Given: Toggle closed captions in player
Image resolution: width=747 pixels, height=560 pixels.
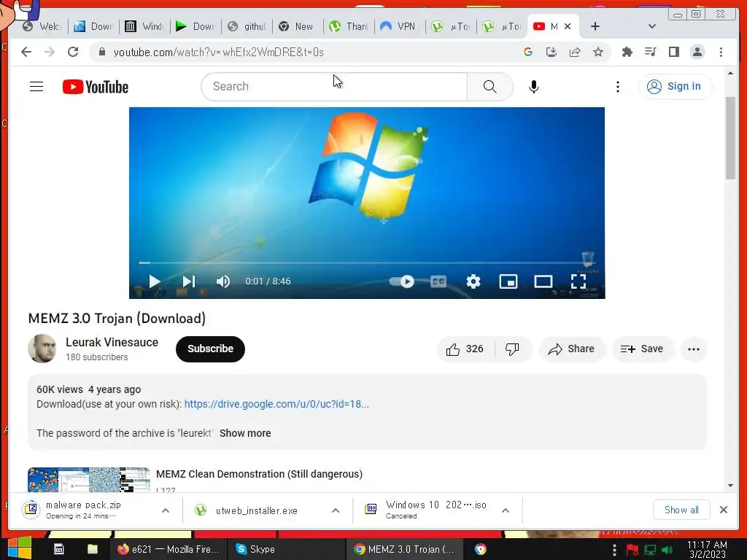Looking at the screenshot, I should (x=438, y=281).
